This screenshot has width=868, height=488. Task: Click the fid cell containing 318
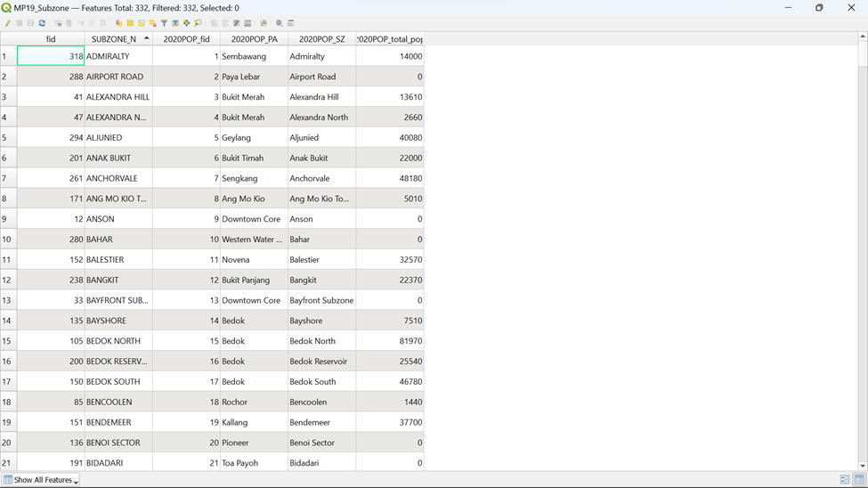pyautogui.click(x=51, y=56)
